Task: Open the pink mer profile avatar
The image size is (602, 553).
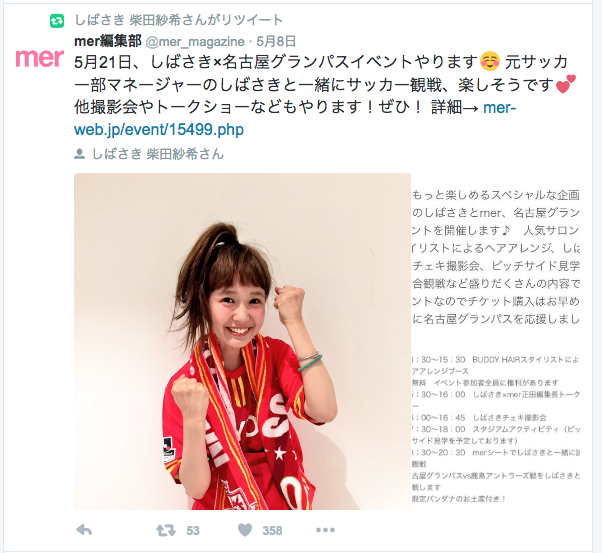Action: pos(40,58)
